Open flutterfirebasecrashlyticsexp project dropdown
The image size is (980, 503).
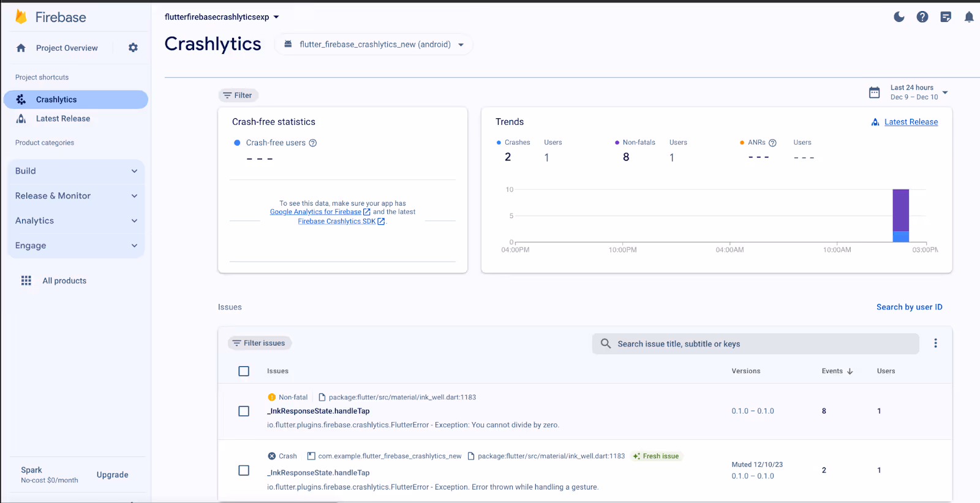[222, 17]
